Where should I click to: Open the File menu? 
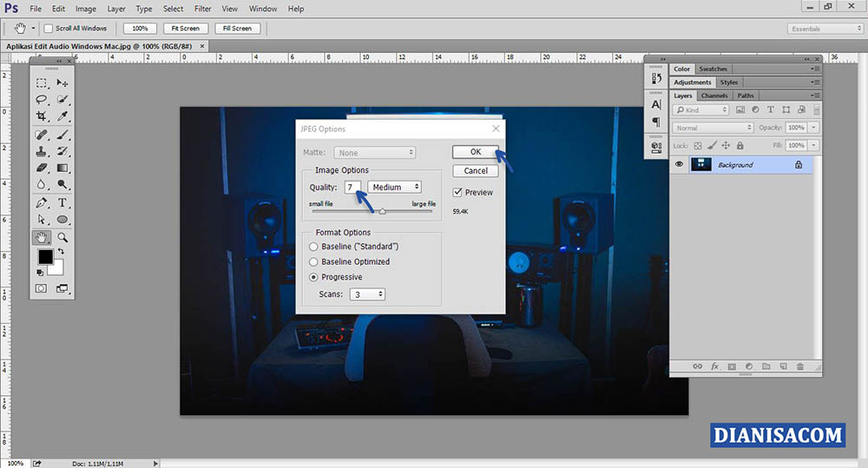(x=36, y=9)
